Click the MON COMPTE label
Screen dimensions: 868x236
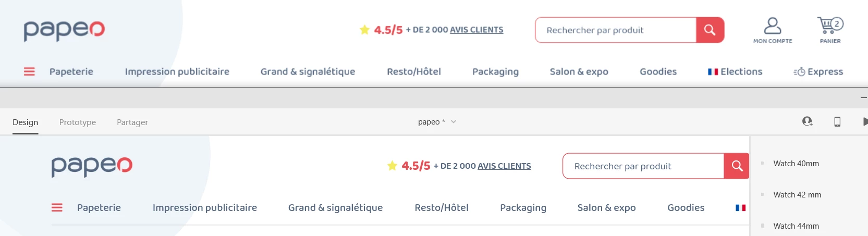pos(773,41)
